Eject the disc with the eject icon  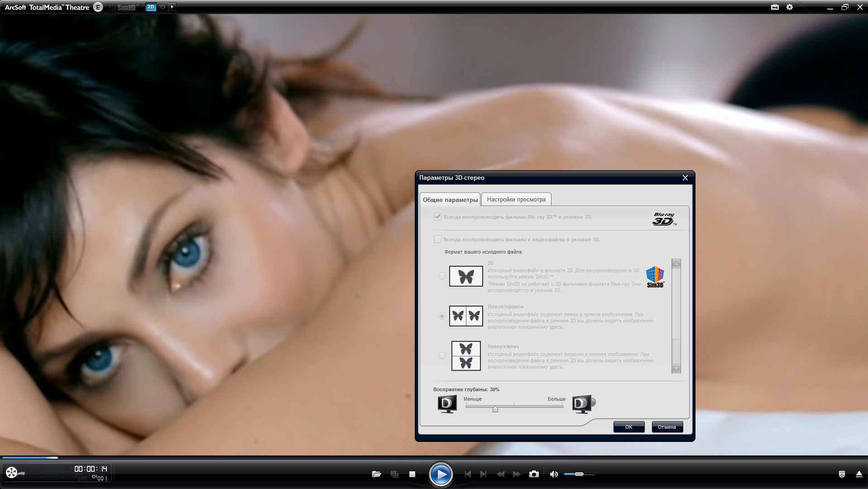point(858,474)
